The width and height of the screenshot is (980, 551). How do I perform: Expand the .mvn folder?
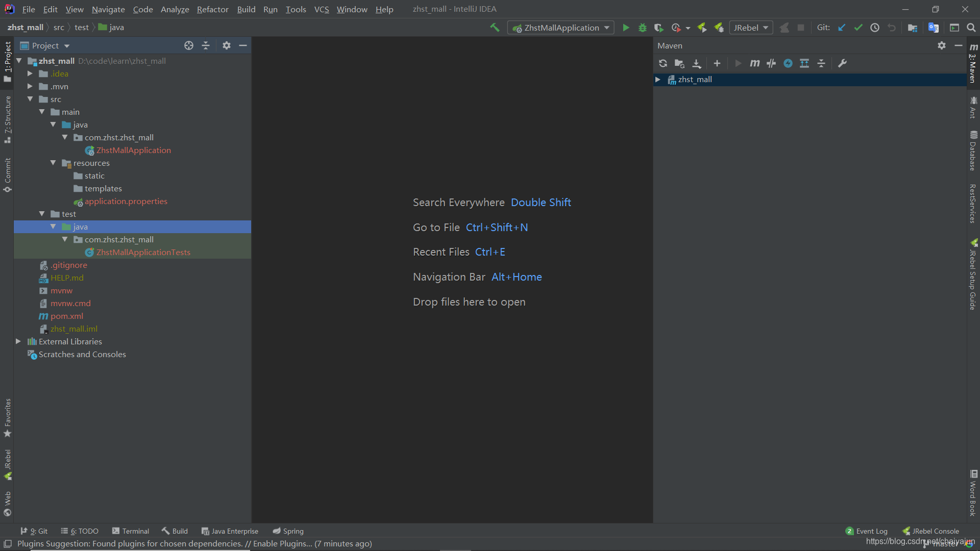pyautogui.click(x=30, y=86)
